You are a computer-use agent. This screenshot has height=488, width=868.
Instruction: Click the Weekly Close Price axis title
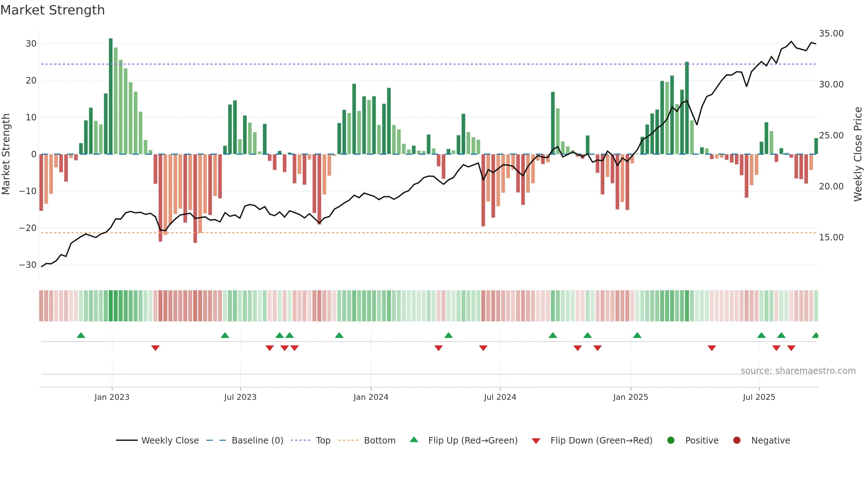click(858, 154)
